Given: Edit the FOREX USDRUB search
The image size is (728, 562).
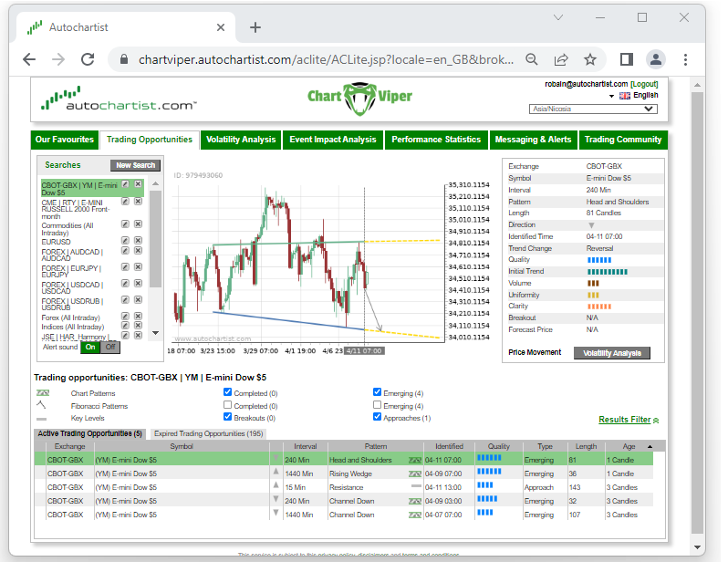Looking at the screenshot, I should tap(125, 300).
